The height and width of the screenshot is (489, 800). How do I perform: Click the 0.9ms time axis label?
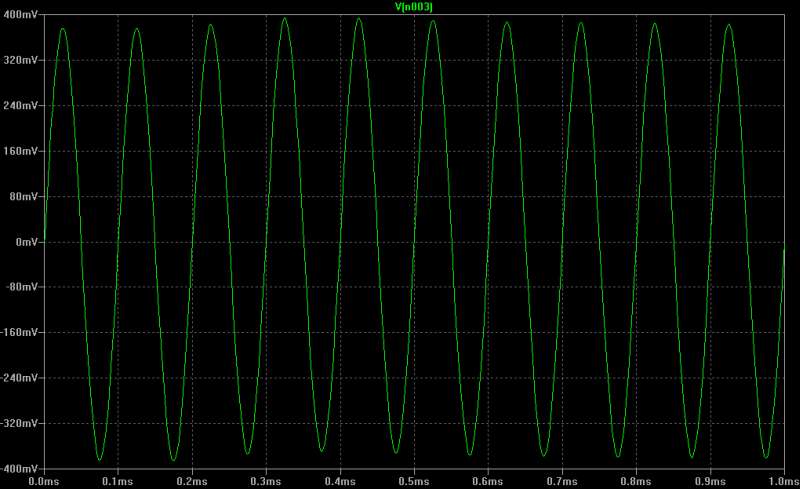click(x=710, y=482)
